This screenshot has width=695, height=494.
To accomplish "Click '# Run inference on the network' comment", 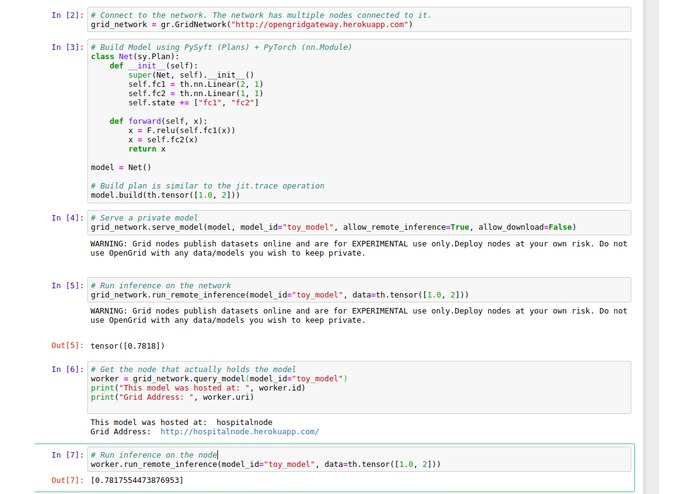I will click(x=160, y=285).
